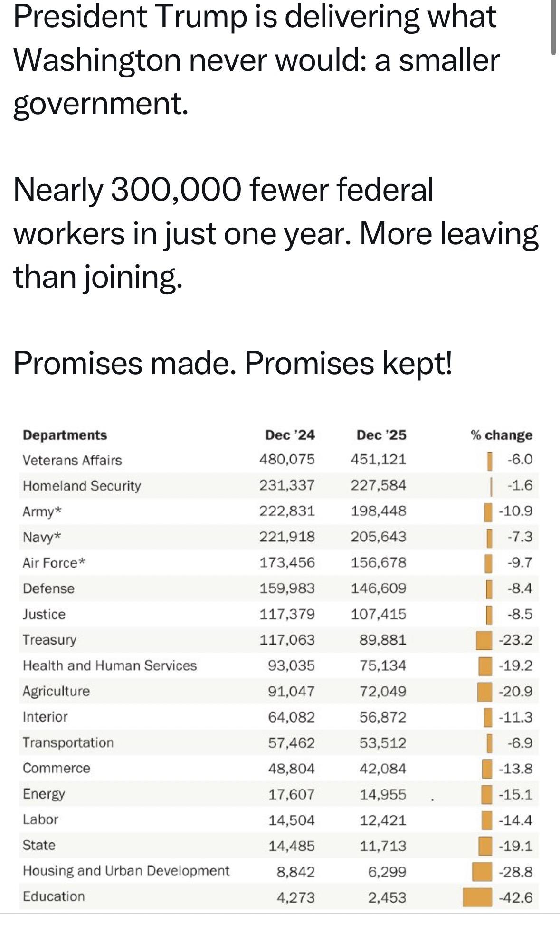Click the Departments column header
Image resolution: width=560 pixels, height=925 pixels.
click(65, 435)
